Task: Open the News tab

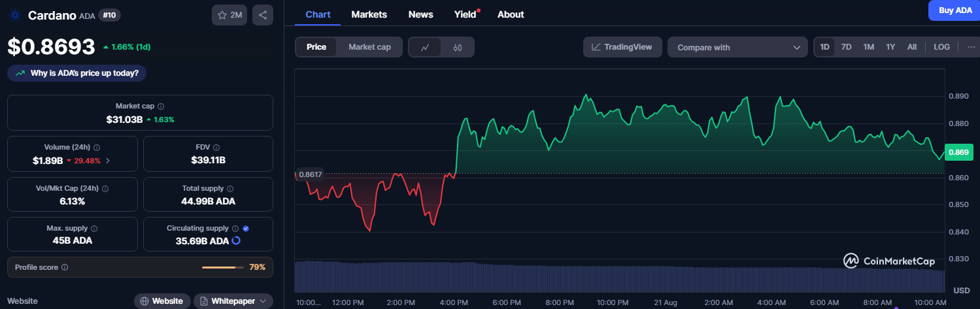Action: 420,14
